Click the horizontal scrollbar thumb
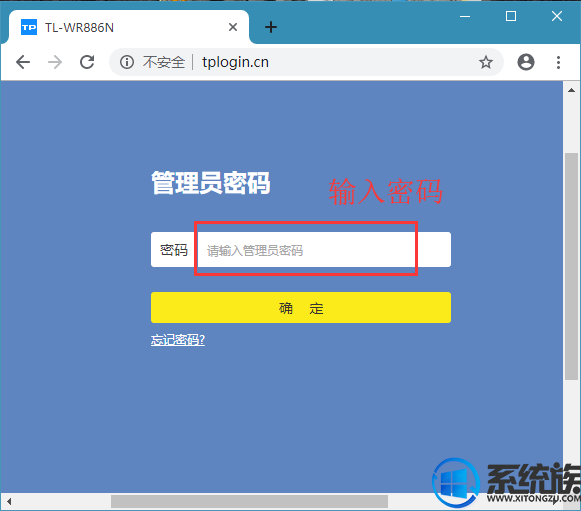This screenshot has width=581, height=511. coord(249,502)
